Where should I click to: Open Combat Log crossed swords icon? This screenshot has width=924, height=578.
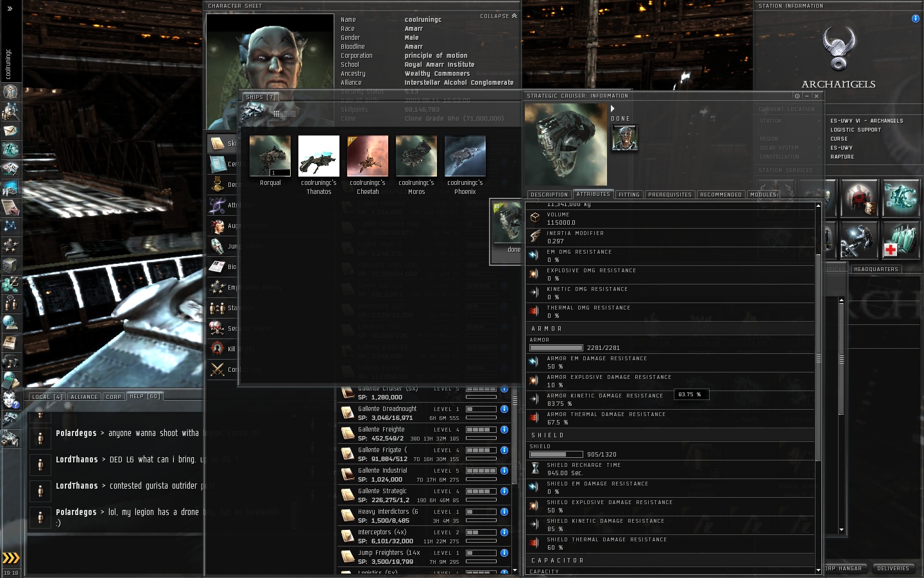[x=217, y=369]
